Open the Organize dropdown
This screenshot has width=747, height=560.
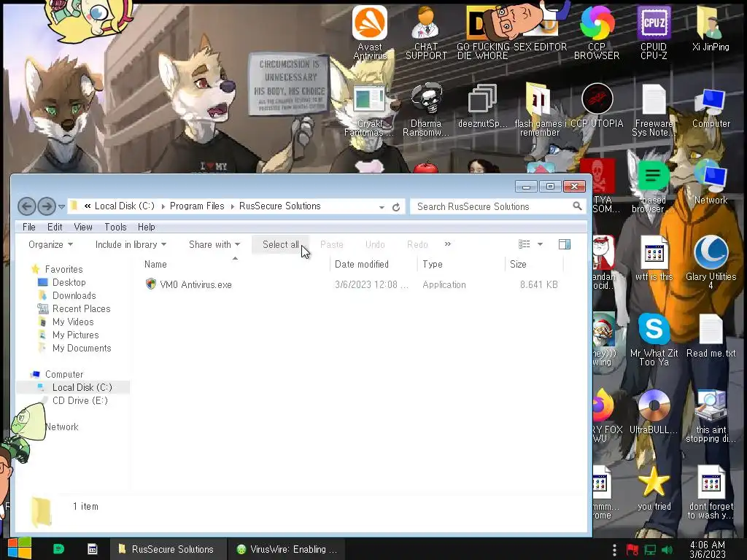coord(50,244)
